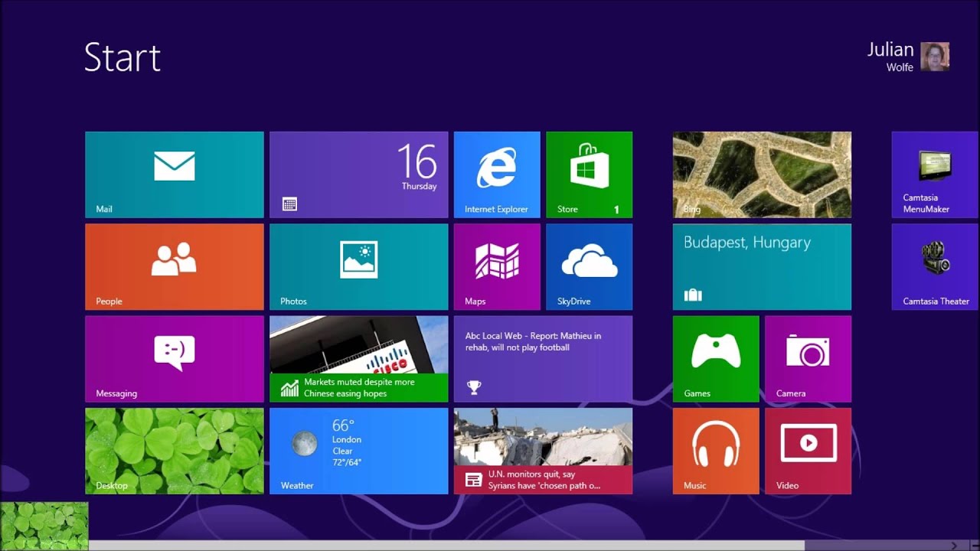Open Sports tile about Mathieu in rehab
This screenshot has width=980, height=551.
click(543, 359)
